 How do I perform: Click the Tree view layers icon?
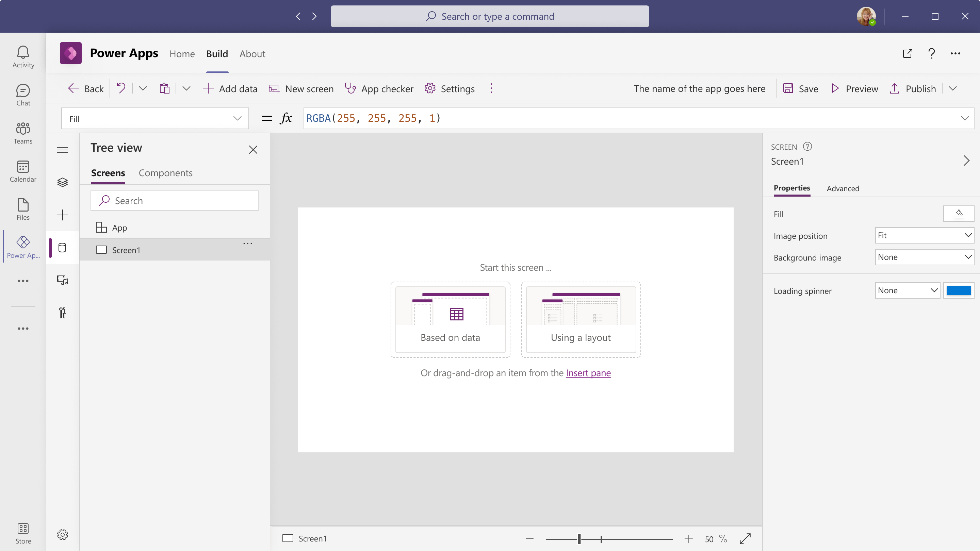pyautogui.click(x=62, y=183)
